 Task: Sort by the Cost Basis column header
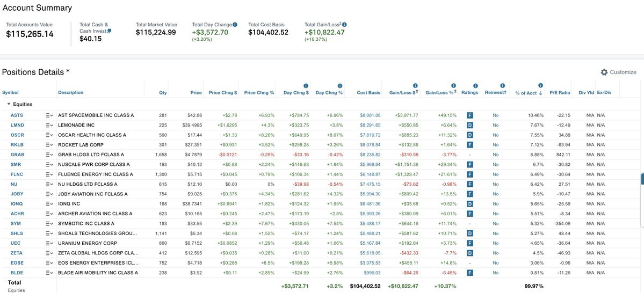[x=368, y=93]
